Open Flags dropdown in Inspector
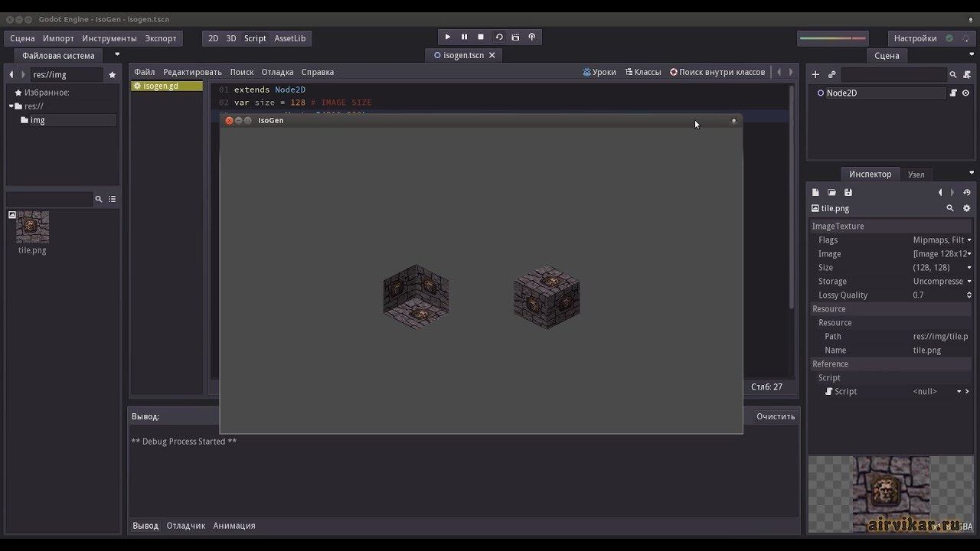Viewport: 980px width, 551px height. pos(942,240)
